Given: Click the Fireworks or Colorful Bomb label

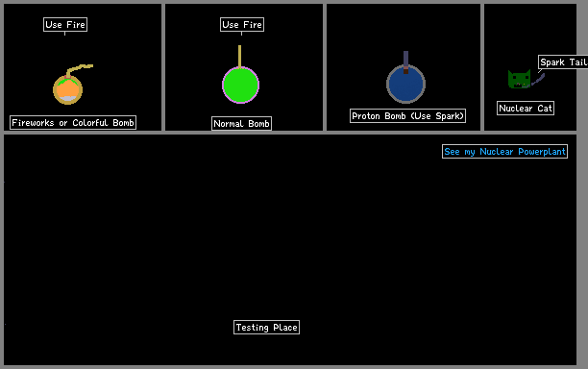Looking at the screenshot, I should click(73, 123).
